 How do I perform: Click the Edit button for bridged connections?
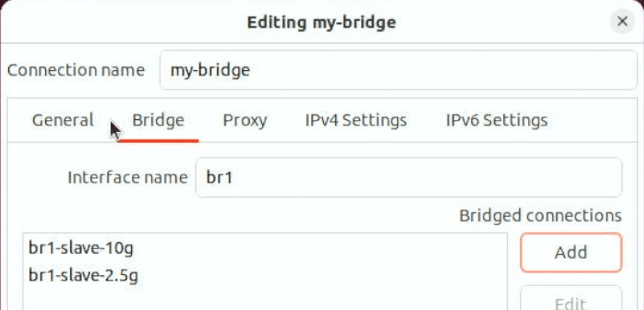[x=571, y=300]
